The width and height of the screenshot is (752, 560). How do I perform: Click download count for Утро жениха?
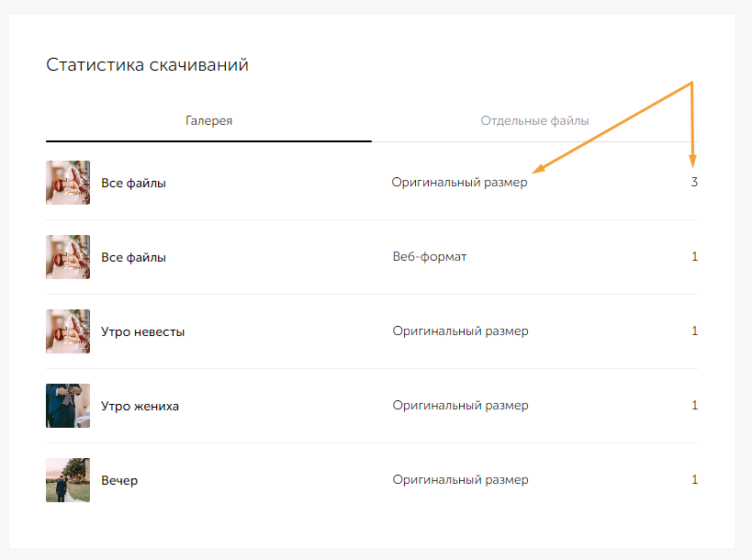[694, 406]
